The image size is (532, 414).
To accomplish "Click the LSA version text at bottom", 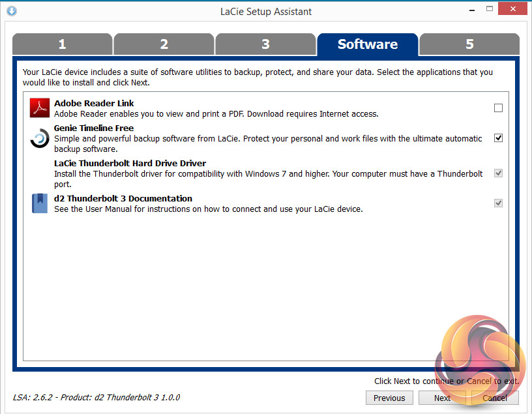I will [x=96, y=397].
